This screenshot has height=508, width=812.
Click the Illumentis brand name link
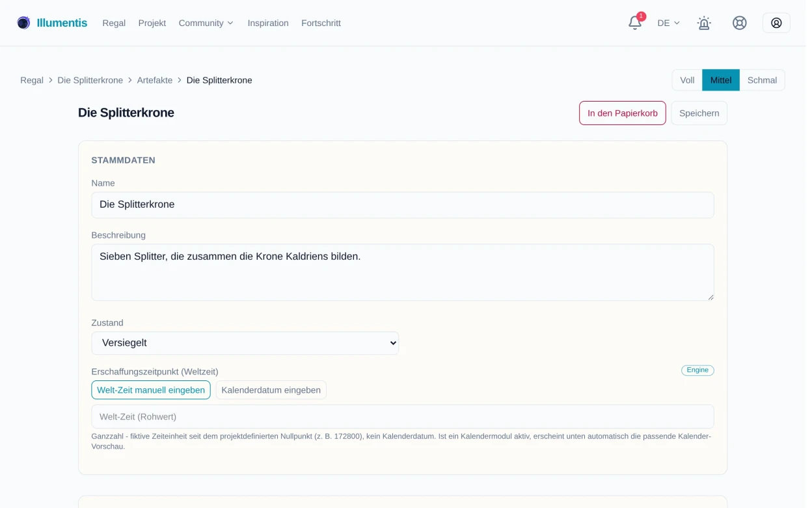[62, 23]
